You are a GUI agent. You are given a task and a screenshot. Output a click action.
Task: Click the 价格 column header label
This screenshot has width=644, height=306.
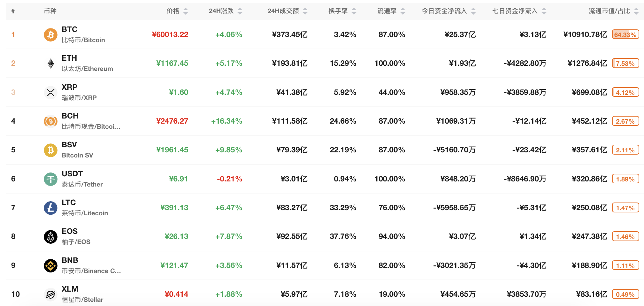(x=173, y=11)
